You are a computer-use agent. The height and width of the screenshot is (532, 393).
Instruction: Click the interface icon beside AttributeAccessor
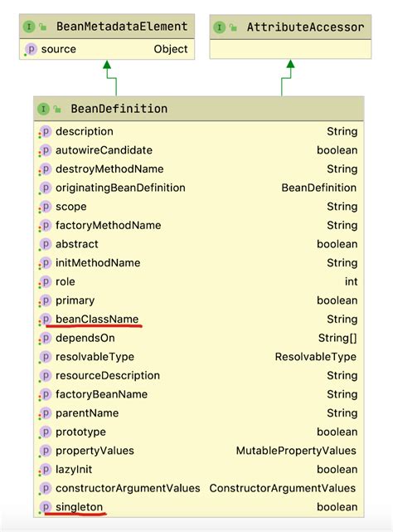click(220, 27)
